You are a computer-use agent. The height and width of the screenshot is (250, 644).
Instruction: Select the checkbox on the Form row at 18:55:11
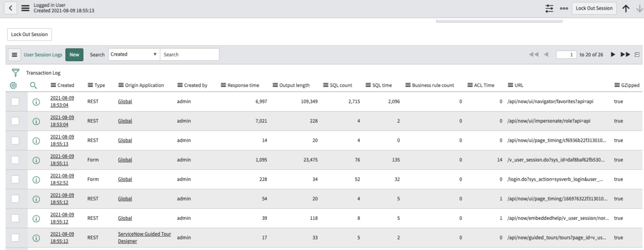click(x=15, y=159)
